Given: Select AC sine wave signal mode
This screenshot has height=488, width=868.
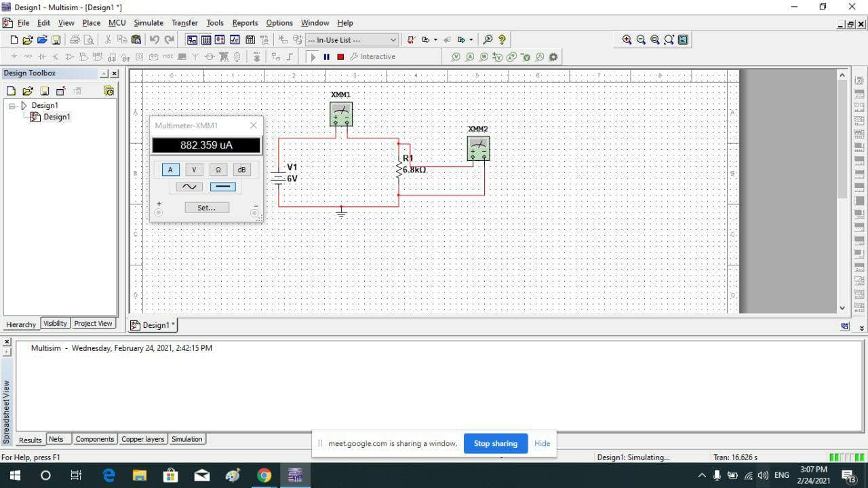Looking at the screenshot, I should point(189,187).
